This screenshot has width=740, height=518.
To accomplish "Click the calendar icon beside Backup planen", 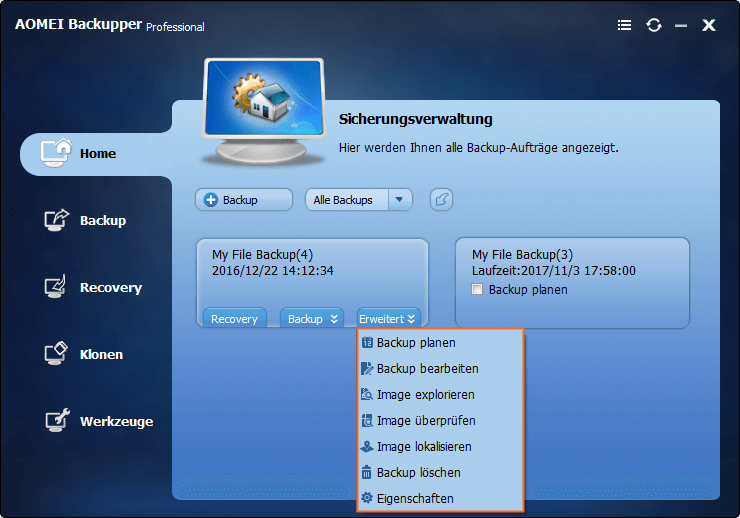I will (367, 343).
